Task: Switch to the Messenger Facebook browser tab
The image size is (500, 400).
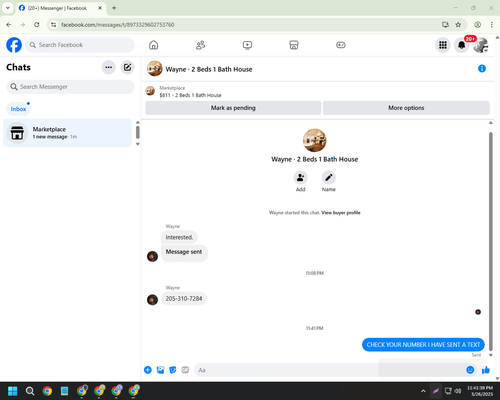Action: (x=57, y=8)
